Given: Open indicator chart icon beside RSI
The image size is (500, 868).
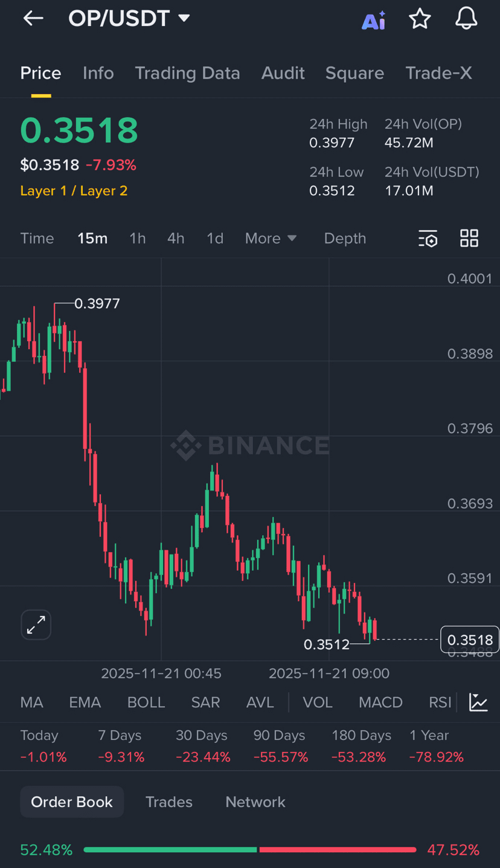Looking at the screenshot, I should 478,702.
